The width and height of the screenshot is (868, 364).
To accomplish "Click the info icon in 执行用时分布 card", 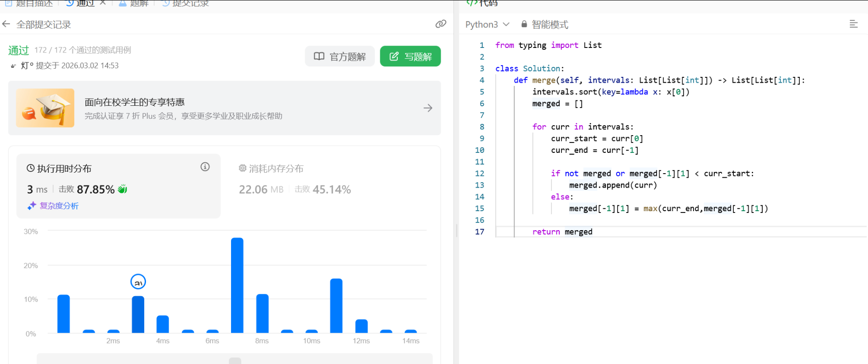I will tap(205, 167).
